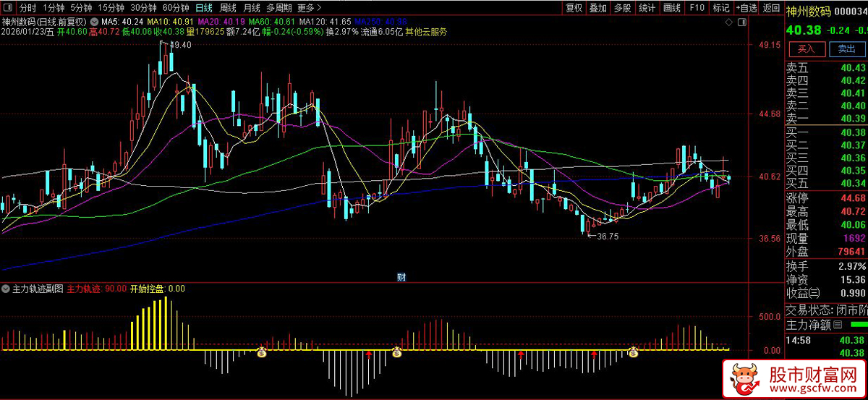Viewport: 868px width, 400px height.
Task: Click the red 买入 buy button
Action: click(807, 49)
